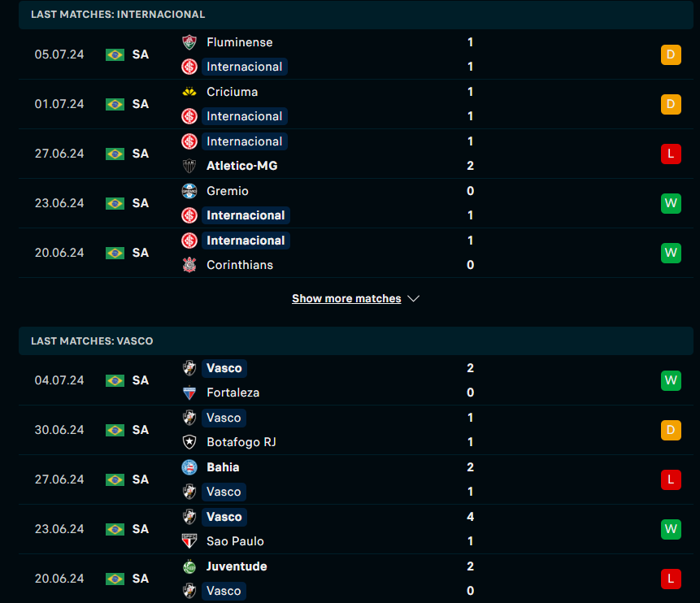The image size is (700, 603).
Task: Click Vasco crest in the Botafogo RJ match
Action: click(189, 418)
